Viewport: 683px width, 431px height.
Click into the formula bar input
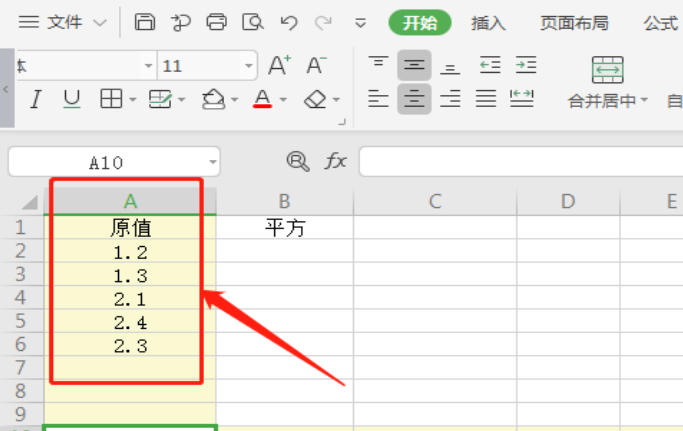(521, 162)
